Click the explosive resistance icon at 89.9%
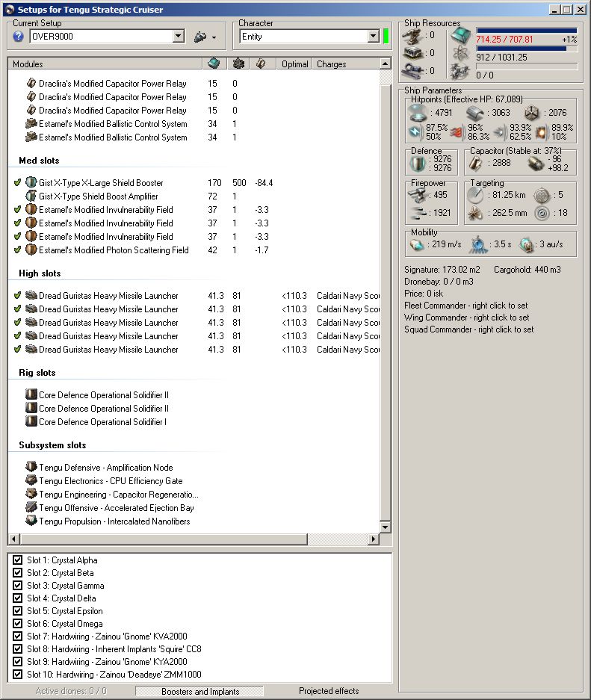 541,132
